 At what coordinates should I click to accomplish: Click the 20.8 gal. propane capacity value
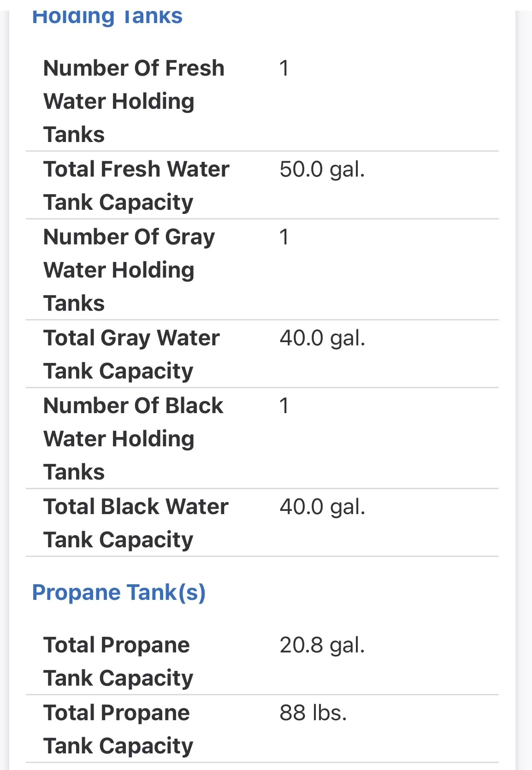[x=322, y=645]
